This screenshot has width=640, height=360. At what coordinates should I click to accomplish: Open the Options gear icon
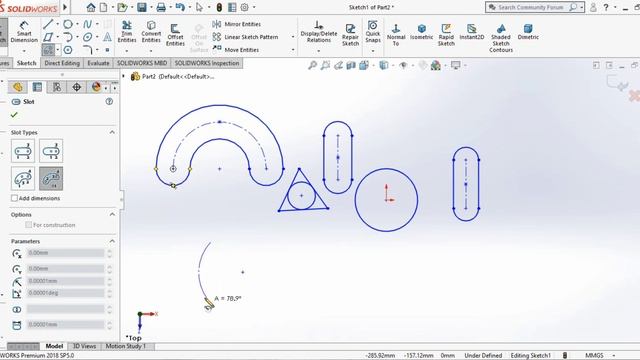coord(244,7)
